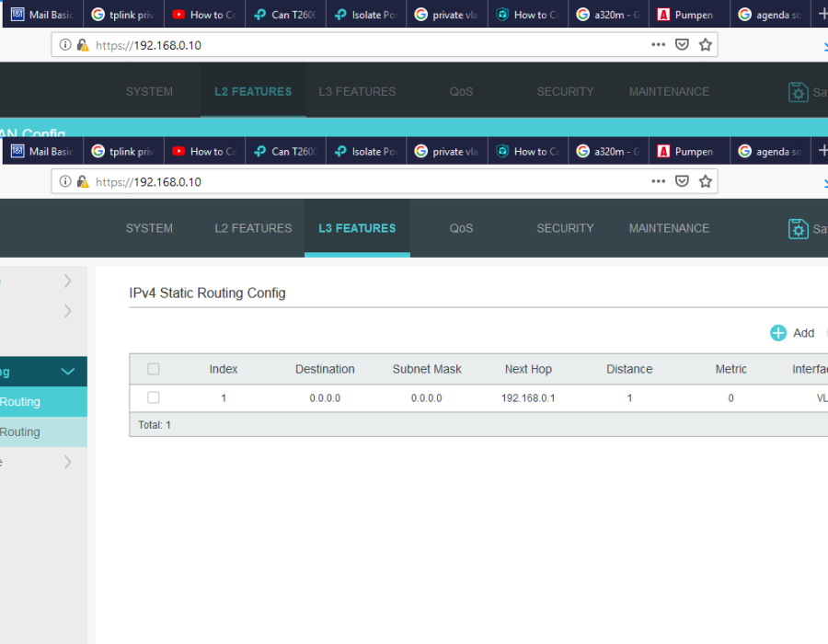828x644 pixels.
Task: Click the Add button label
Action: tap(804, 333)
